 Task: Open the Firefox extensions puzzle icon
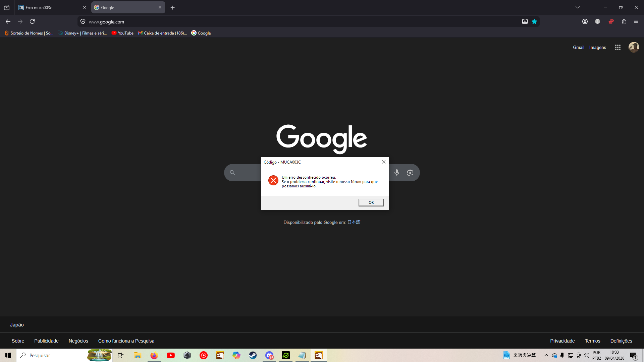coord(624,21)
